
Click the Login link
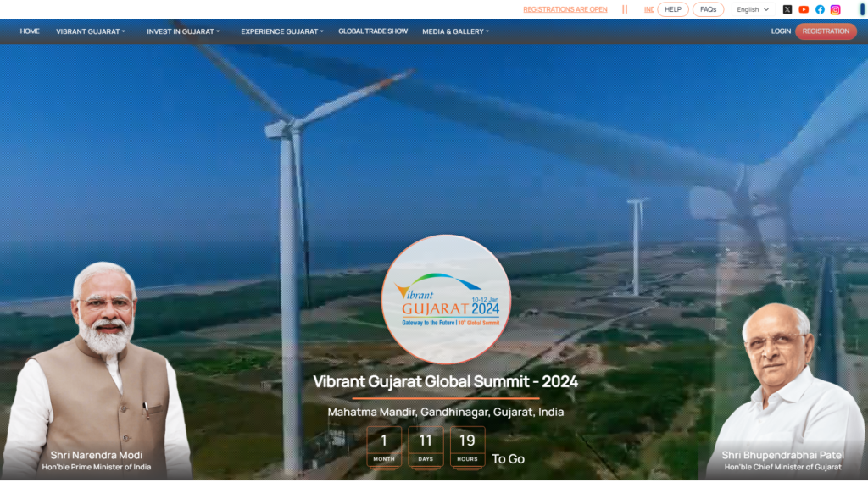(781, 31)
